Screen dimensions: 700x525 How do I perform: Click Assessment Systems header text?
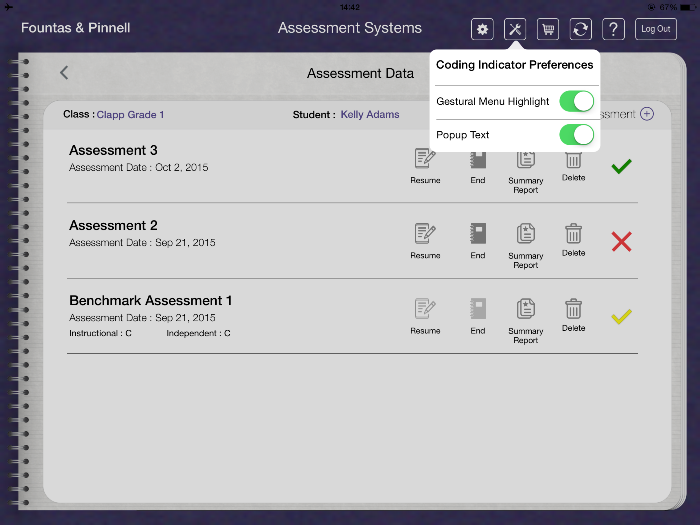[350, 28]
